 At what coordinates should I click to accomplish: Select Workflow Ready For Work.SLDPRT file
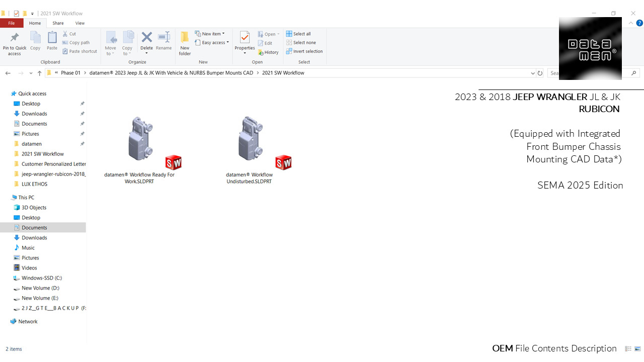pos(139,150)
